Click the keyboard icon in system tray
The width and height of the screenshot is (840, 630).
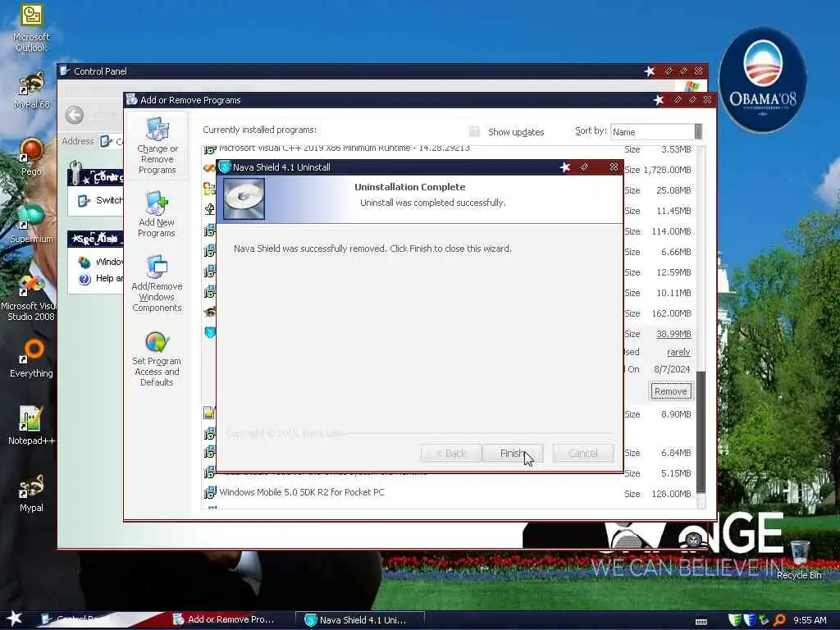[x=701, y=622]
